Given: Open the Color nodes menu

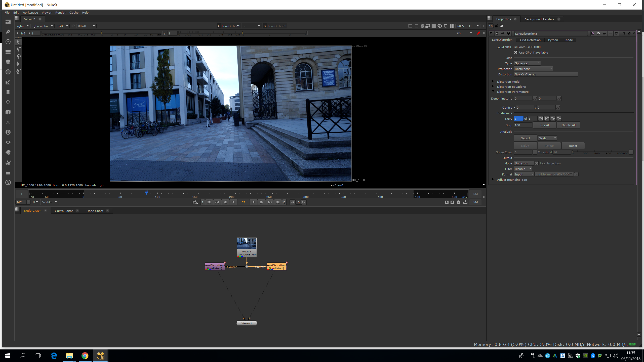Looking at the screenshot, I should pyautogui.click(x=8, y=62).
